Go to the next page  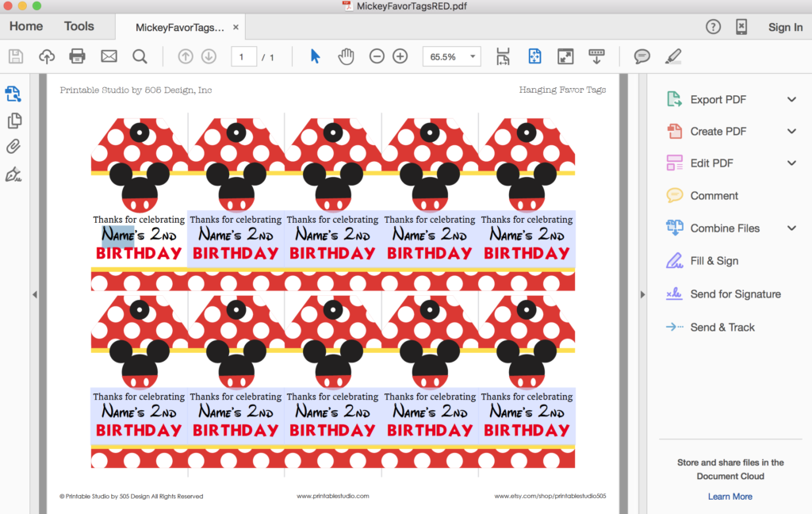pos(208,56)
